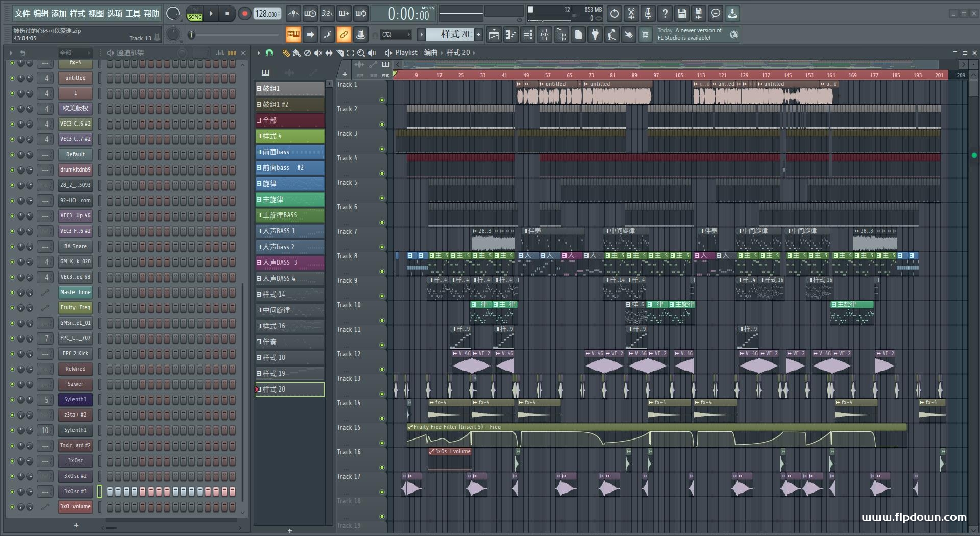The image size is (980, 536).
Task: Open the Piano roll view button
Action: [511, 35]
